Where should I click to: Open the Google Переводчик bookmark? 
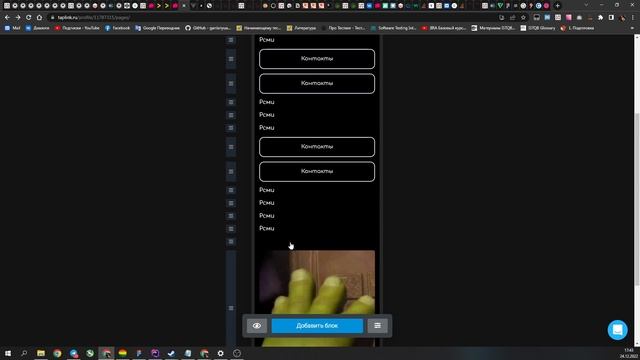pyautogui.click(x=158, y=28)
